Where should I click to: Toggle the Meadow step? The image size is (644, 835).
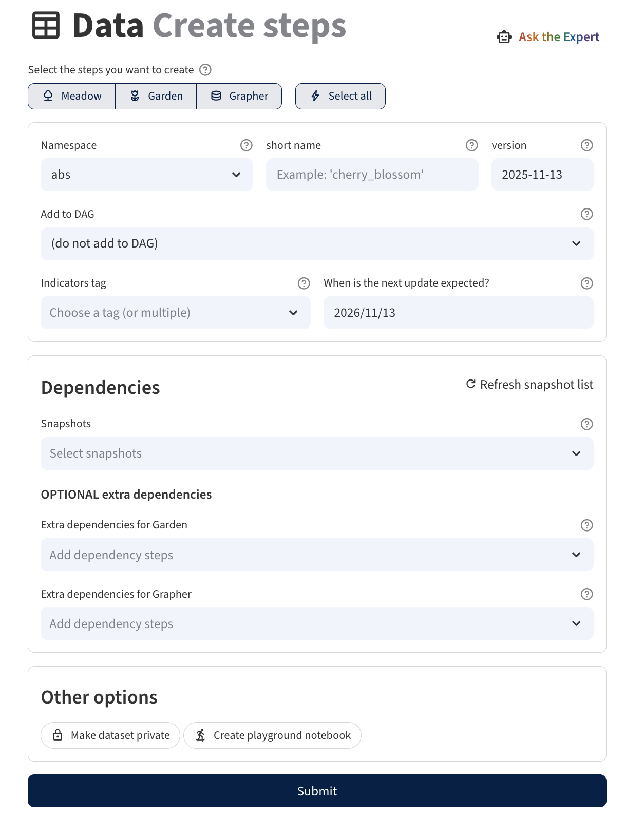71,96
